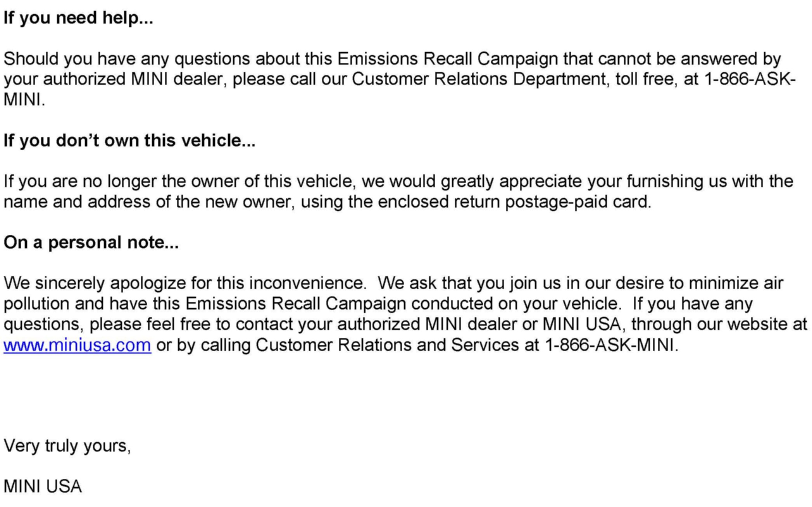Screen dimensions: 812x507
Task: Click 'minimize air' at the end of the line
Action: pos(736,283)
